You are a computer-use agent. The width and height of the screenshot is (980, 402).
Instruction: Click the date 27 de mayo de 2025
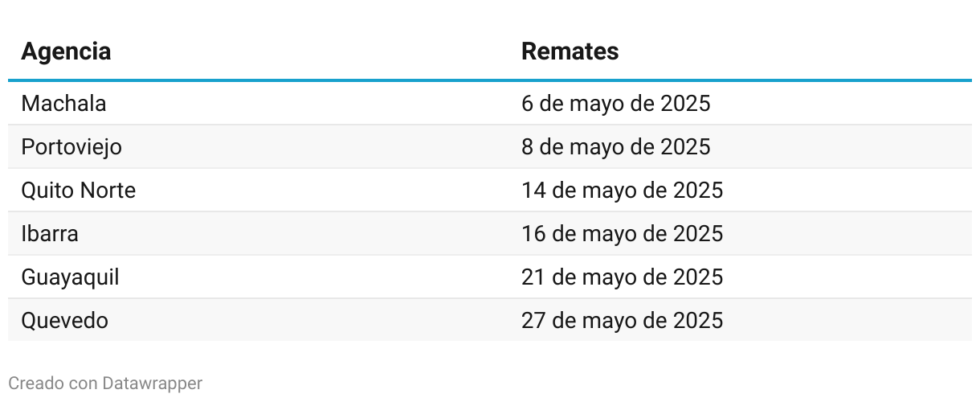tap(623, 321)
